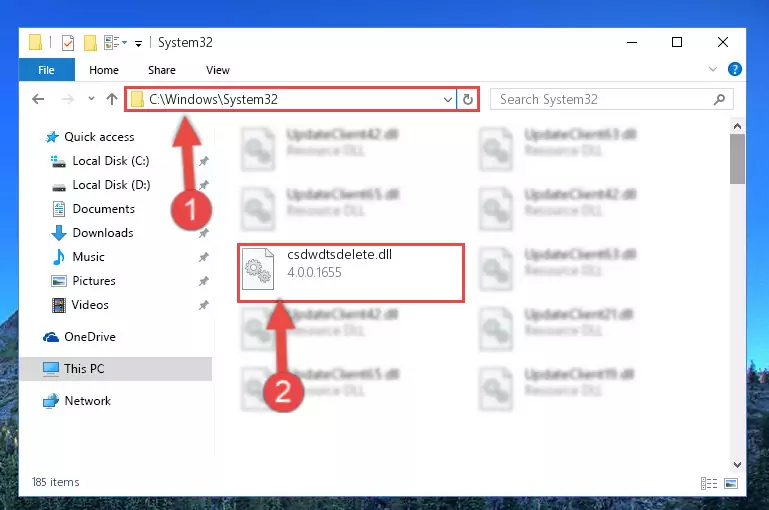Open Local Disk (D:) in sidebar
Image resolution: width=769 pixels, height=510 pixels.
point(111,185)
